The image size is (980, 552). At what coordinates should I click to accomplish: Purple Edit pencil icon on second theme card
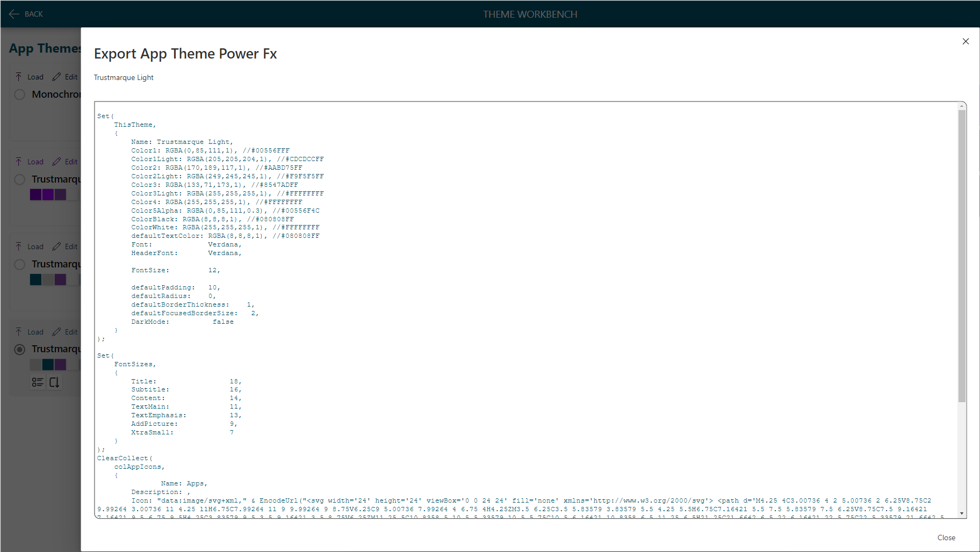56,162
